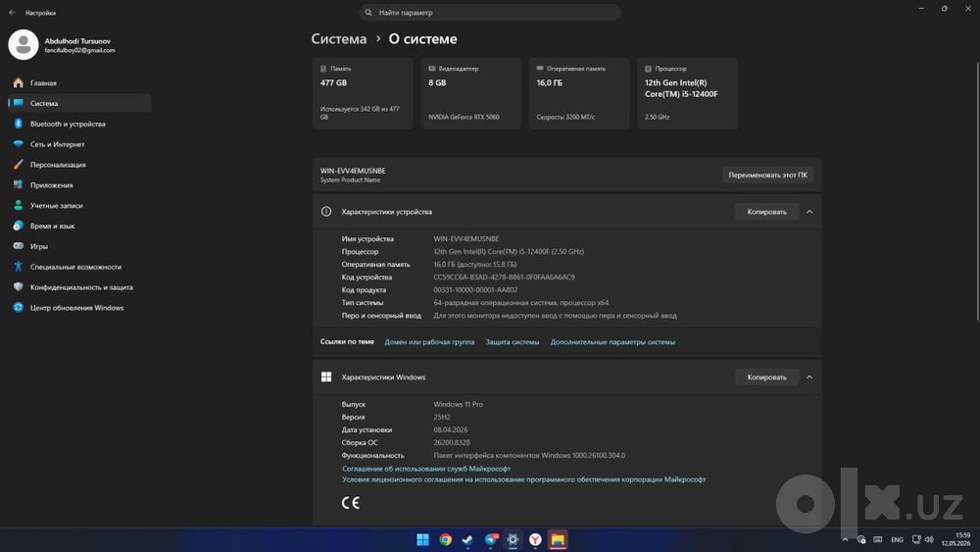Click the volume speaker tray icon
This screenshot has width=980, height=552.
coord(929,539)
